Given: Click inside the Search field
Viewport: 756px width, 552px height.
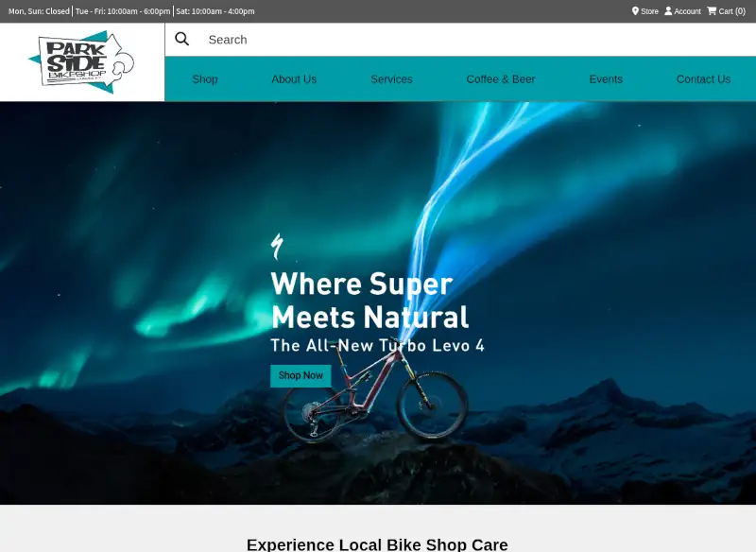Looking at the screenshot, I should coord(477,40).
